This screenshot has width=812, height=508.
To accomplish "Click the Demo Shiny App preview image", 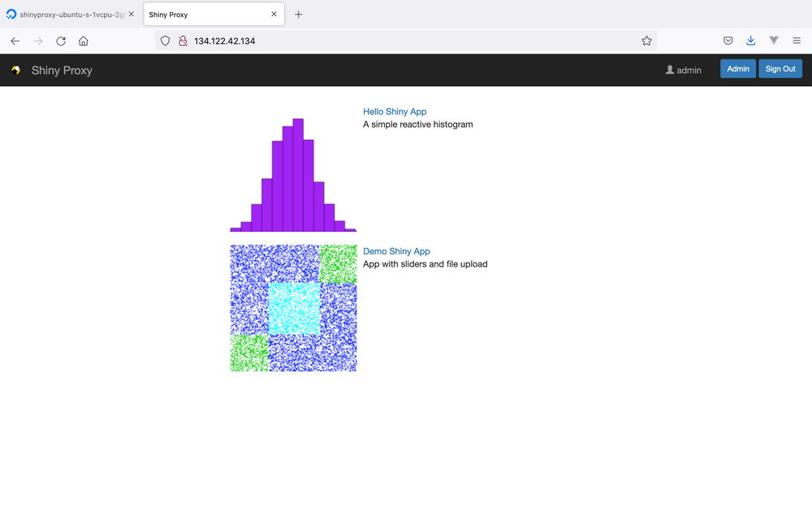I will click(293, 307).
